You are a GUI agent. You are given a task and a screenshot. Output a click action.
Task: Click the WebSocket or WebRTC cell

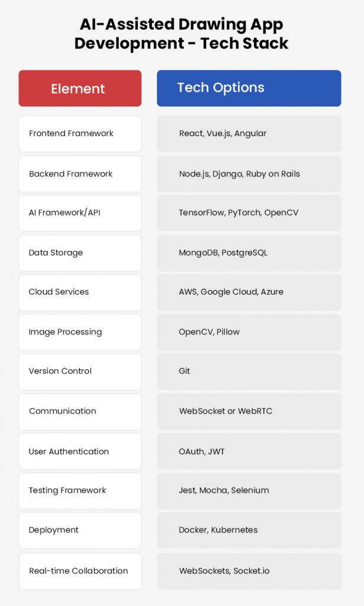tap(249, 411)
